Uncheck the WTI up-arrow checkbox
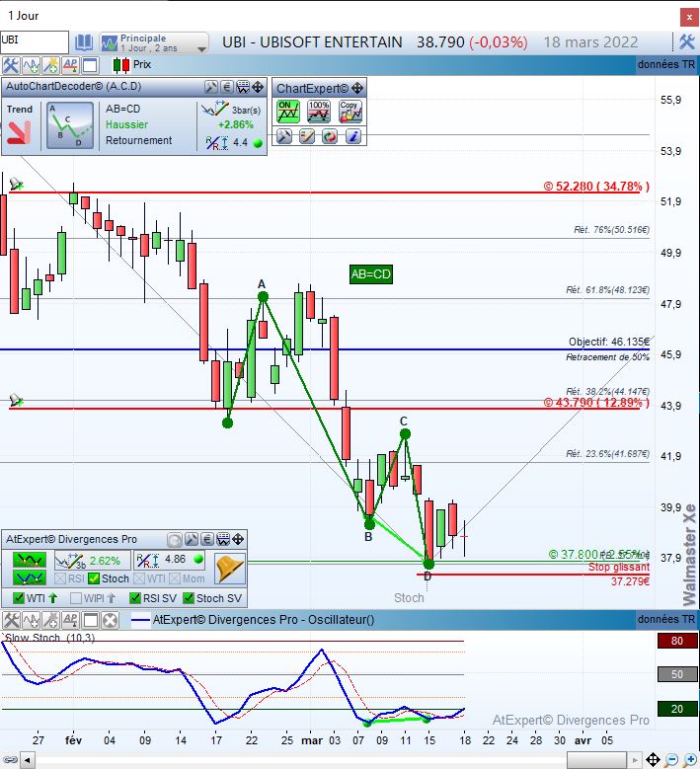700x769 pixels. coord(19,598)
